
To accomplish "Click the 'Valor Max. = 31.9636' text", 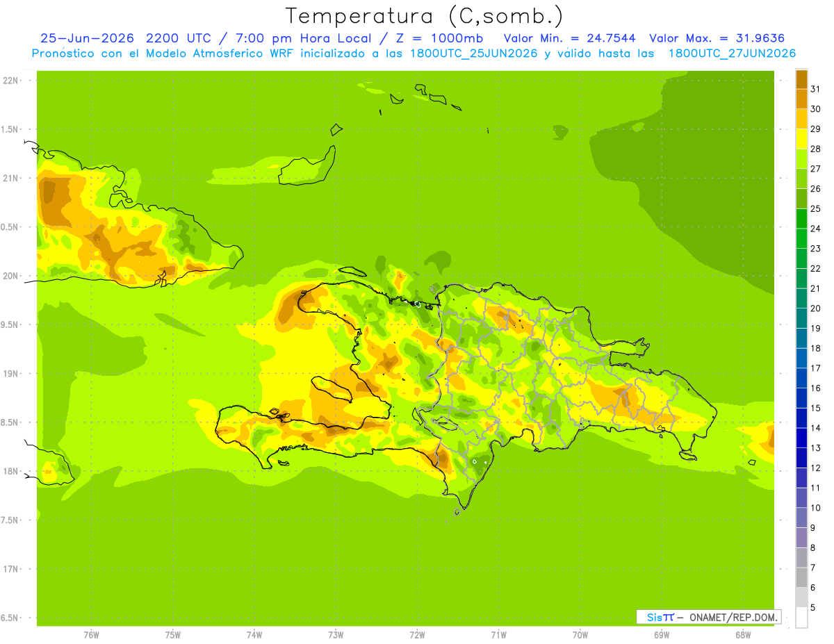I will coord(717,38).
